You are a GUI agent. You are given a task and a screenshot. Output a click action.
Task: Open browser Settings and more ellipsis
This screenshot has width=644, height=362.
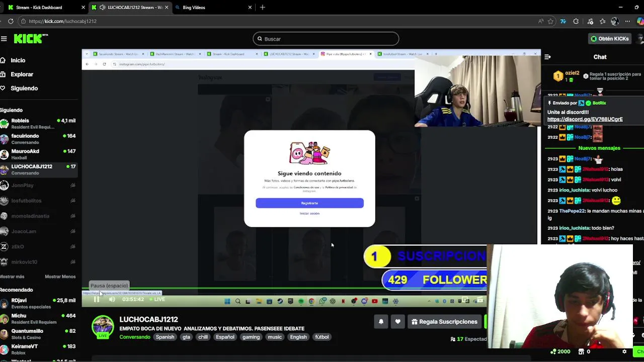(x=627, y=21)
